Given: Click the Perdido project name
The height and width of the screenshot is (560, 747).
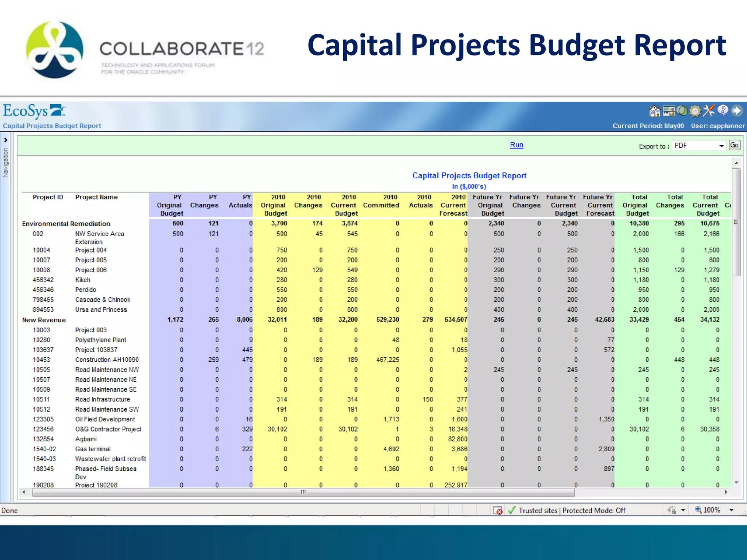Looking at the screenshot, I should point(86,290).
